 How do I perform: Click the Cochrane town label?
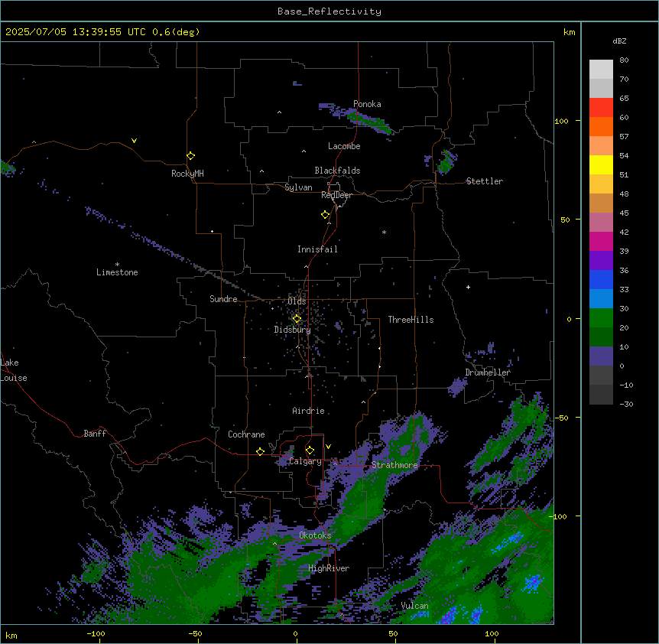tap(246, 434)
